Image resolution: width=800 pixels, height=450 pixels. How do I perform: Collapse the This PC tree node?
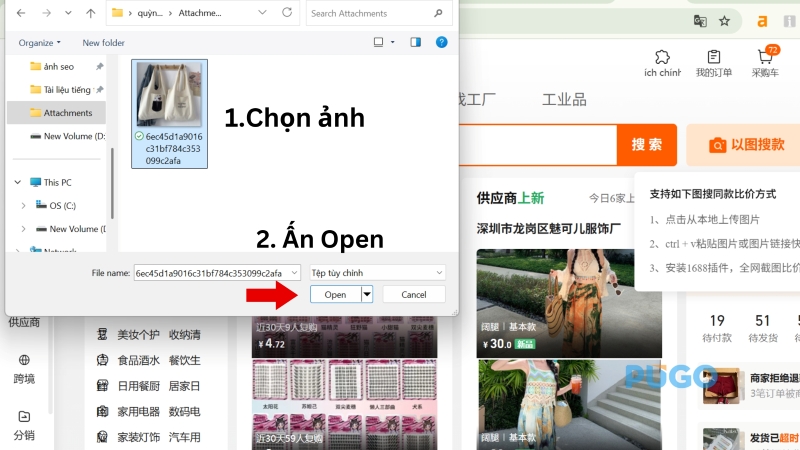click(18, 182)
